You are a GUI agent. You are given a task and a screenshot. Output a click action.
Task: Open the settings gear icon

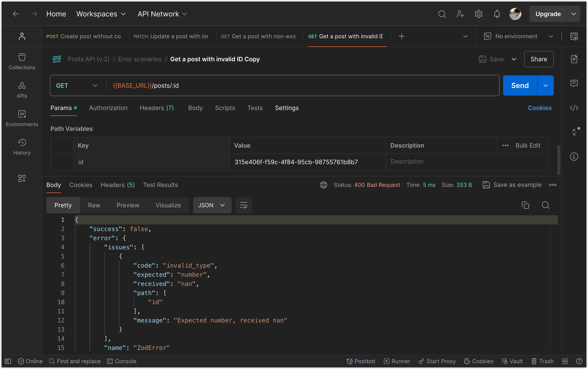tap(479, 14)
